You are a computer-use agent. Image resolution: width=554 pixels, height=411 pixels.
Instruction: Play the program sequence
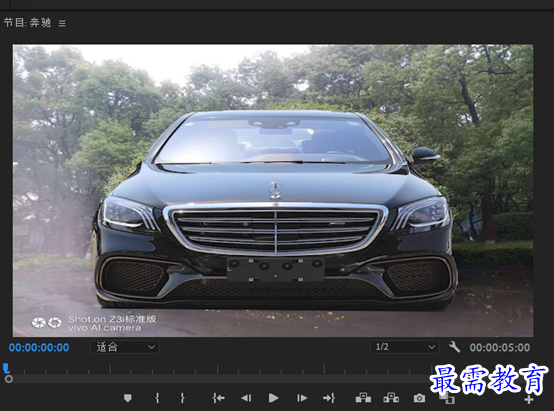point(273,398)
